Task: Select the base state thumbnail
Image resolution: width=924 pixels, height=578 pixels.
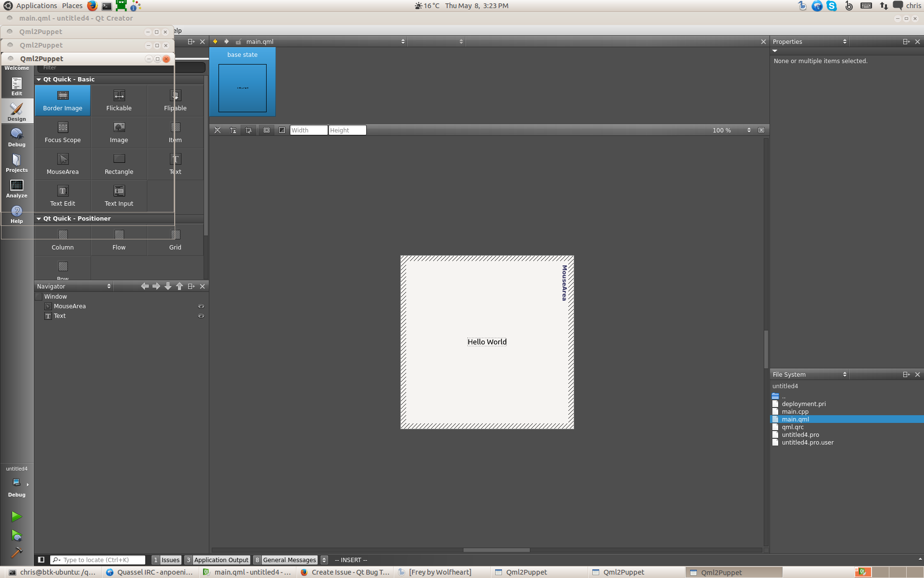Action: click(242, 88)
